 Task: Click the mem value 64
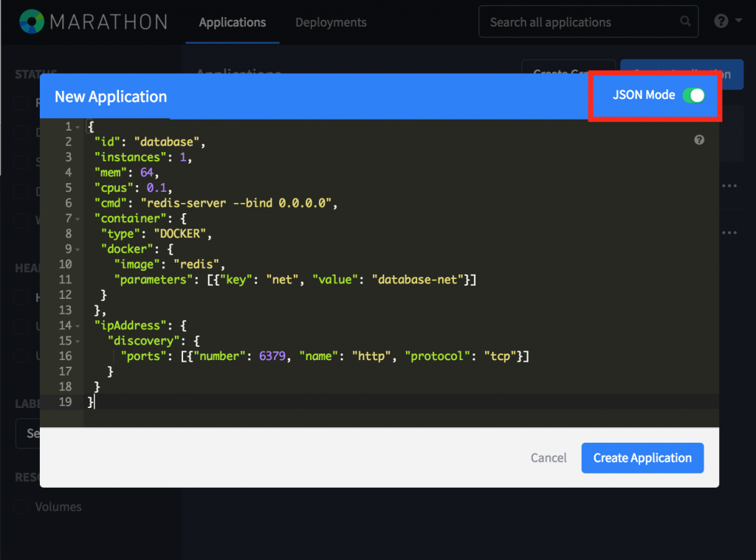point(147,173)
